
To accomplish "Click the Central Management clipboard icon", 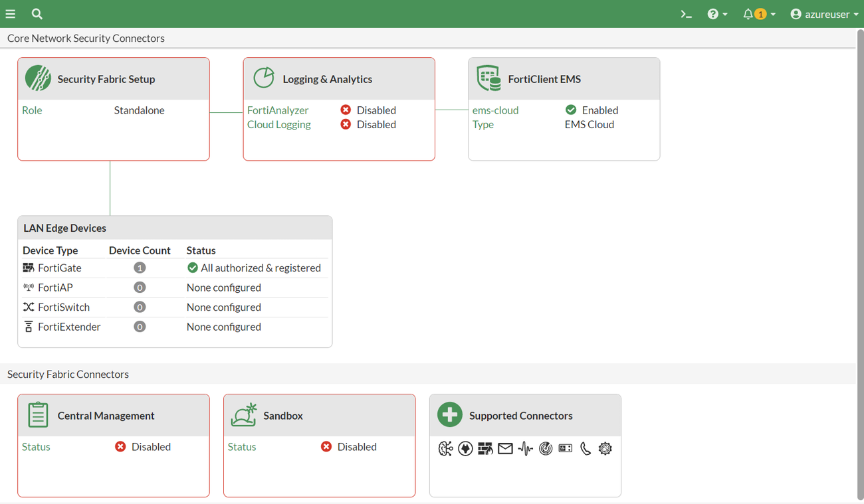I will click(x=37, y=414).
